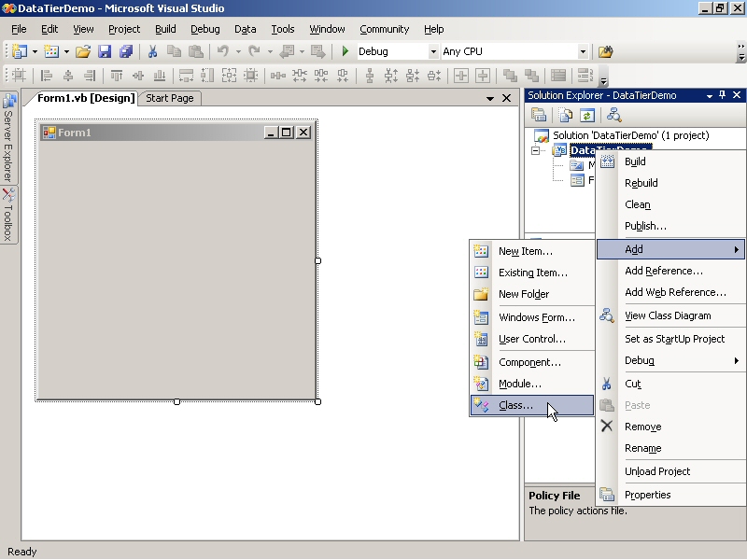Viewport: 747px width, 560px height.
Task: Open the Tools menu
Action: click(x=283, y=29)
